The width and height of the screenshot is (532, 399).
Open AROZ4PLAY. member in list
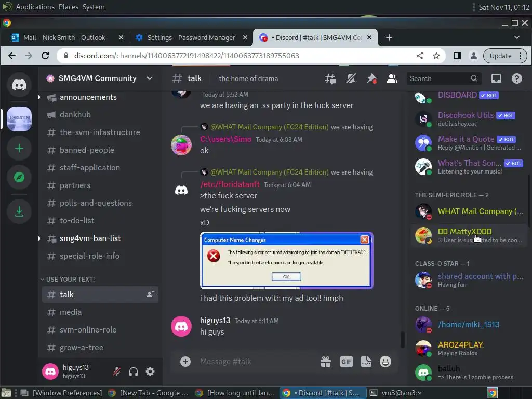[x=469, y=349]
